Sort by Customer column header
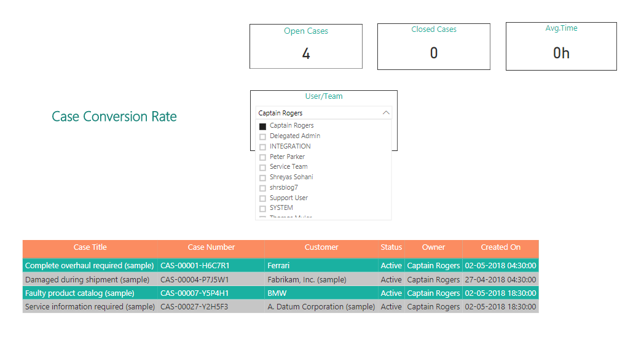This screenshot has width=625, height=364. click(321, 247)
